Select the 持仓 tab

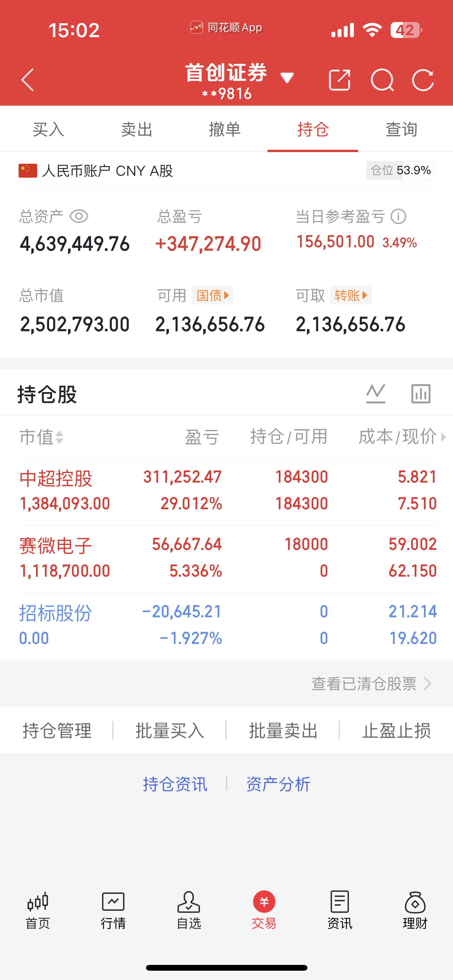313,129
